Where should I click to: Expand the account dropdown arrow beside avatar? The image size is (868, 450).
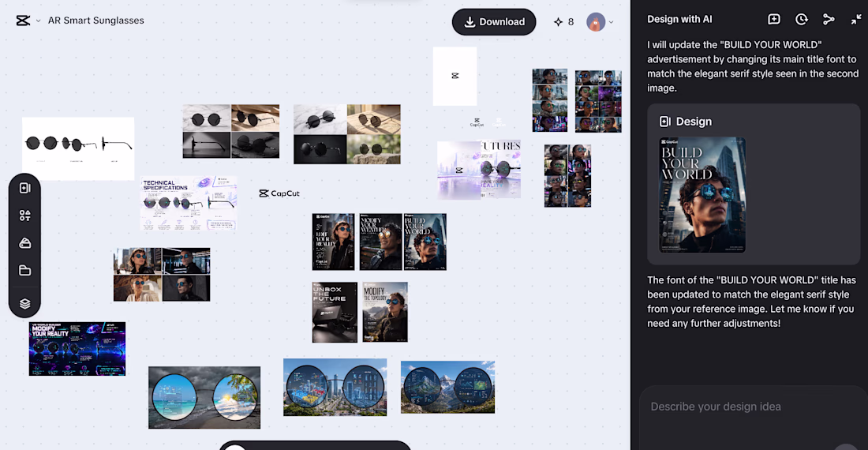click(611, 23)
